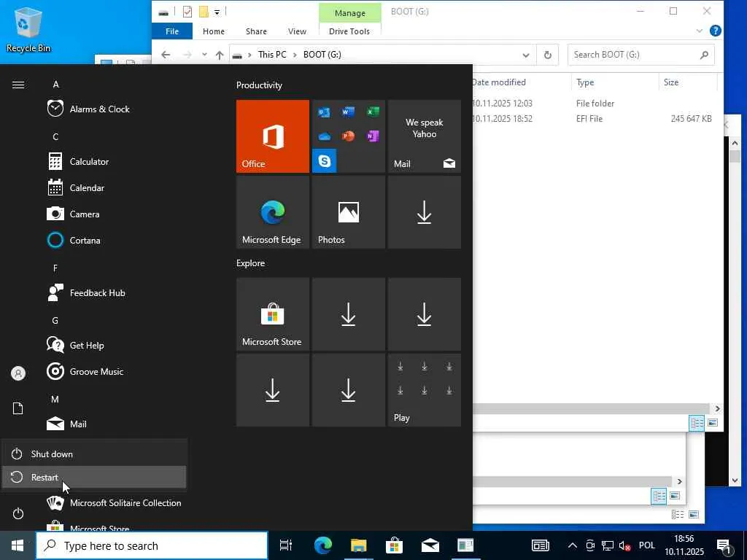
Task: Open the Mail live tile
Action: (424, 136)
